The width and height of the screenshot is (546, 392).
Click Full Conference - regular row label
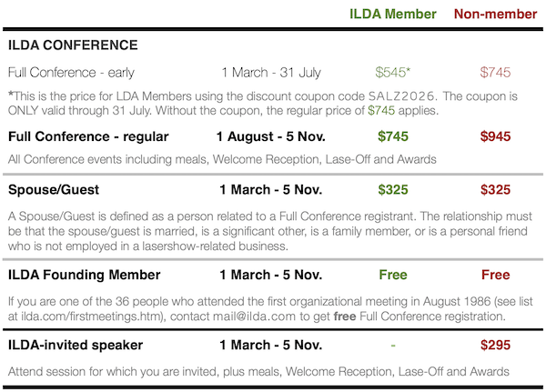click(x=88, y=136)
